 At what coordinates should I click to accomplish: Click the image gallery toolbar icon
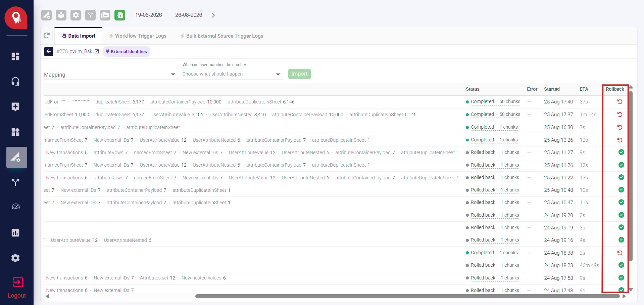[105, 15]
